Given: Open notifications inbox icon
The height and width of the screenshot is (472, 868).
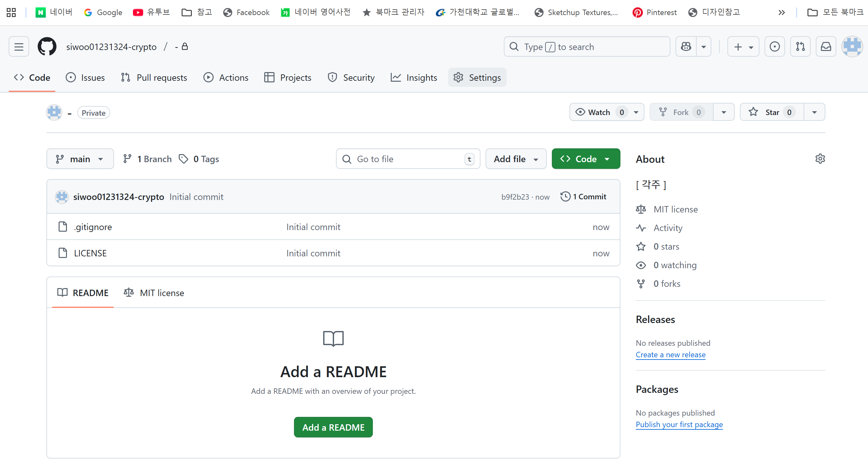Looking at the screenshot, I should pos(825,46).
